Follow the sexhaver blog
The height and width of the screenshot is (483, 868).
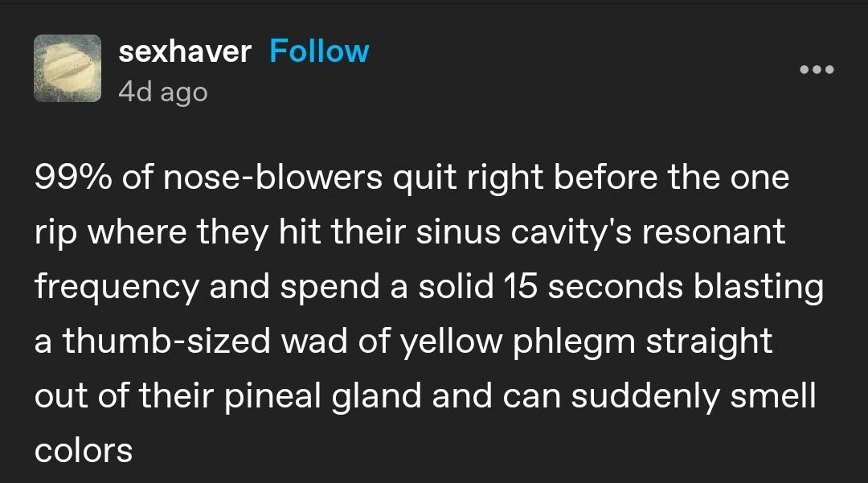(319, 51)
